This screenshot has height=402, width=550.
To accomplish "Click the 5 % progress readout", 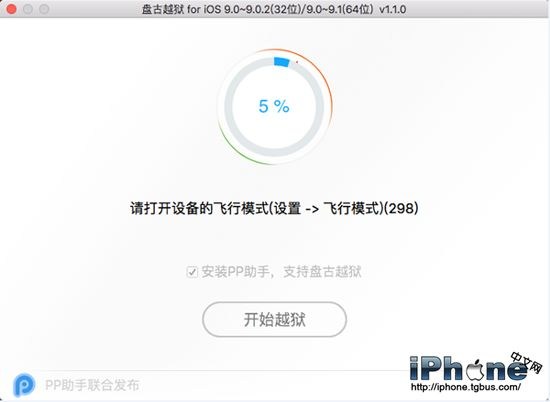I will (x=274, y=106).
